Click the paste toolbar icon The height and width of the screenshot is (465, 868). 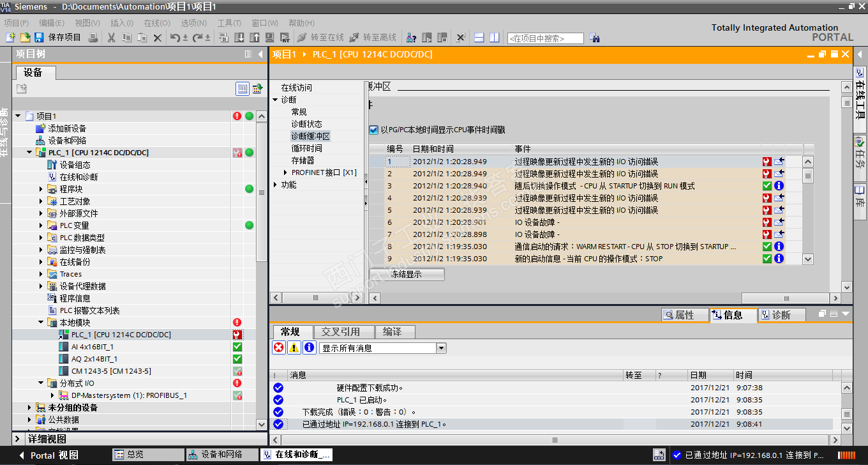point(142,38)
